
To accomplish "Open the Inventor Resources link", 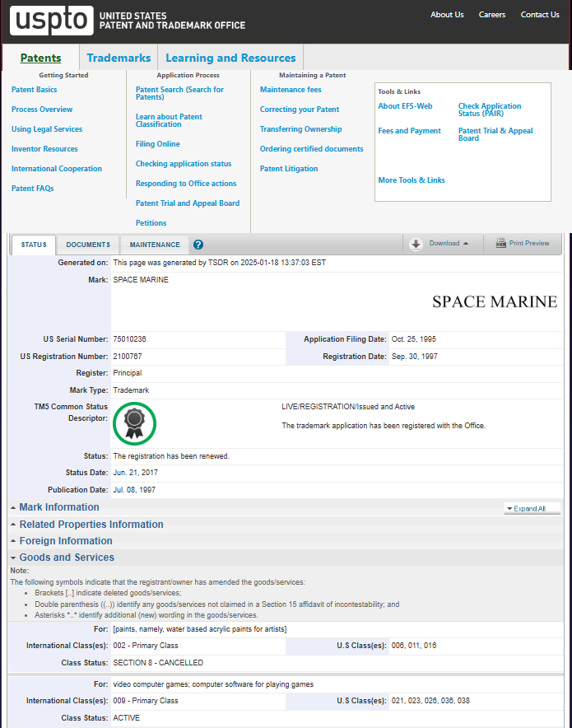I will (x=44, y=148).
